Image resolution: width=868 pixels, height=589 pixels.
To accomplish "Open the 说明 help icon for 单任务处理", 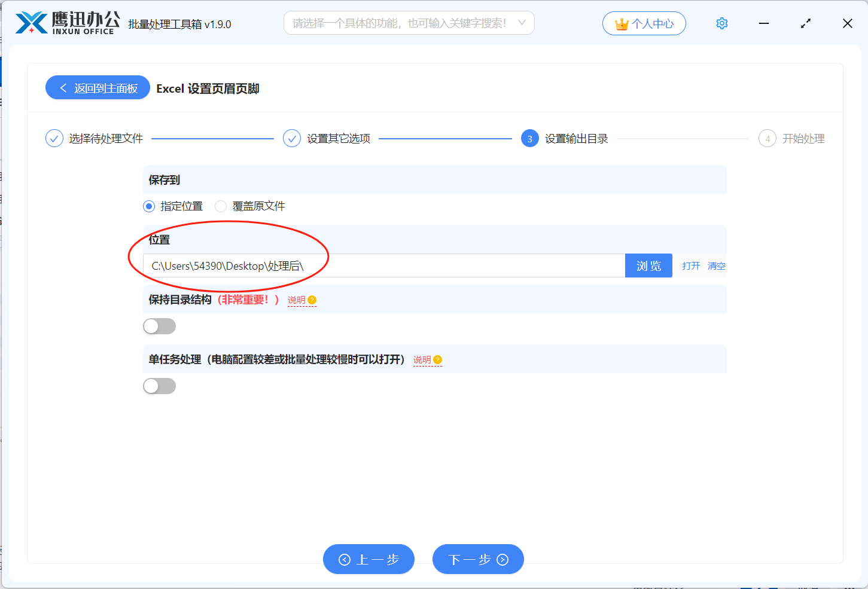I will tap(437, 359).
